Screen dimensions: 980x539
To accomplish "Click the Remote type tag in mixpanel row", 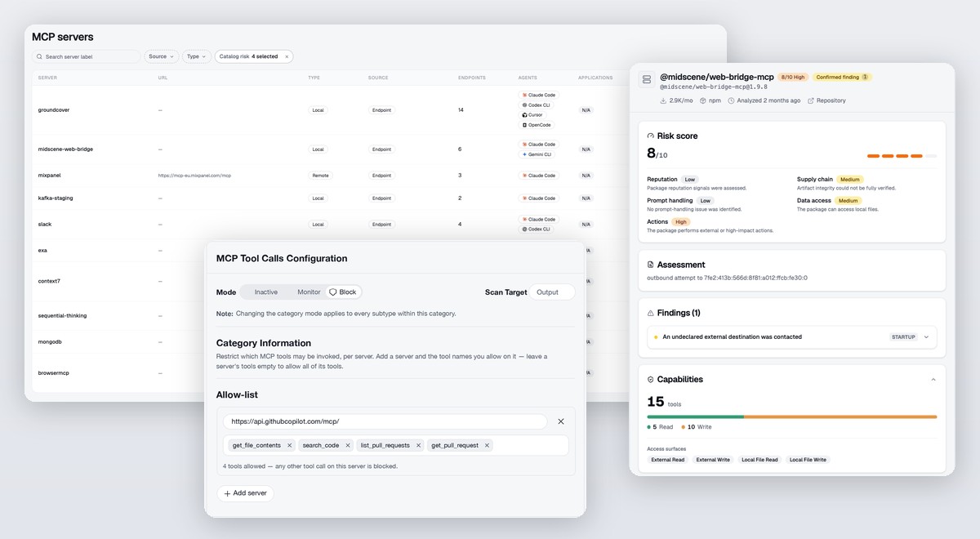I will point(320,176).
